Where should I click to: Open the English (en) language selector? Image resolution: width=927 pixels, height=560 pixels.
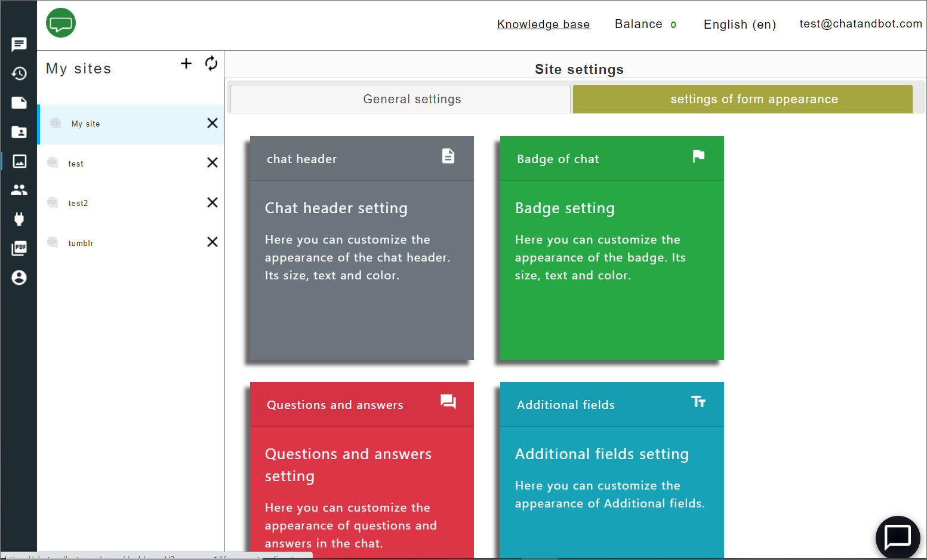[x=740, y=24]
